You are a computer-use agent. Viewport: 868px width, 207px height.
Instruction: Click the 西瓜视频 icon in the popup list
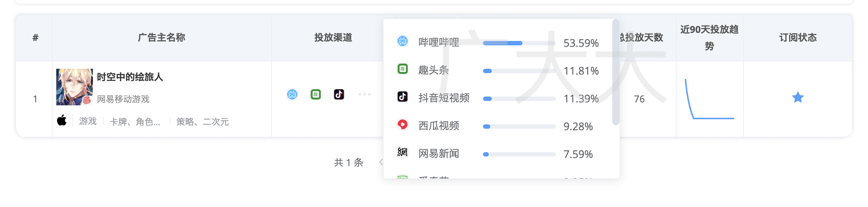tap(403, 124)
